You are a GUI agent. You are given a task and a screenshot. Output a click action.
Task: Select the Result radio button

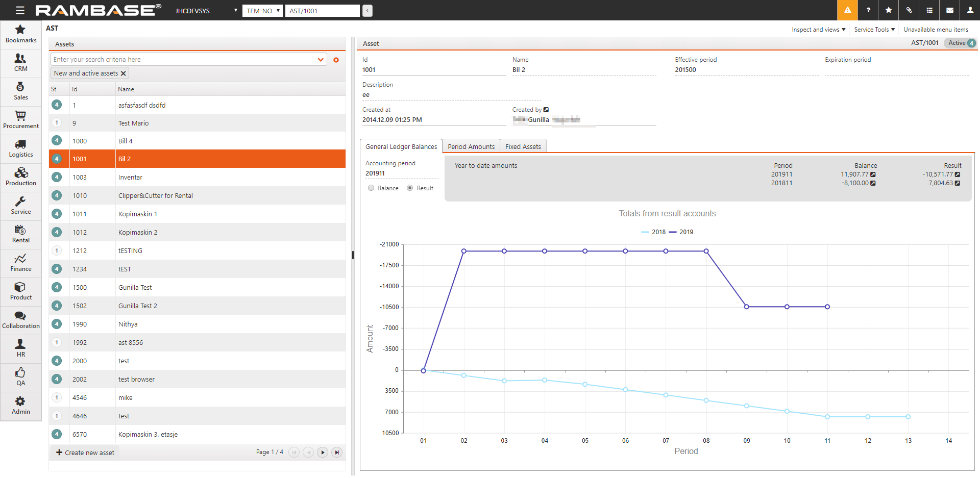[410, 188]
